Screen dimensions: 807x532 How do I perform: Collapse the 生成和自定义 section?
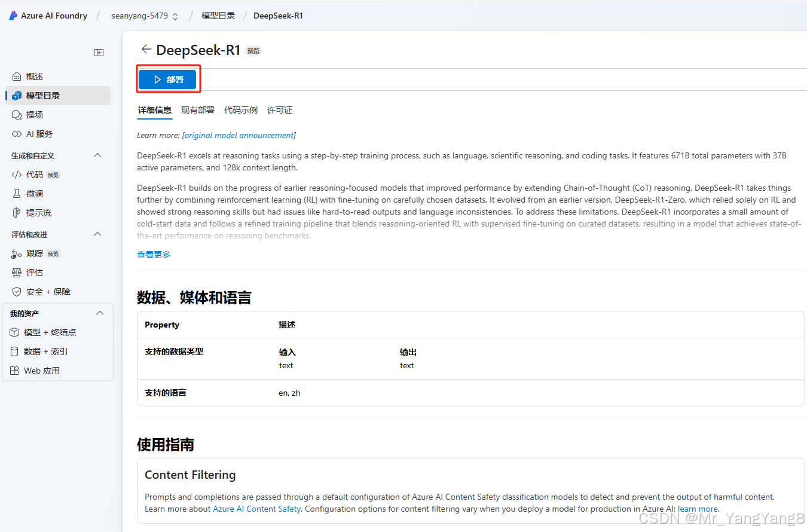(x=98, y=155)
